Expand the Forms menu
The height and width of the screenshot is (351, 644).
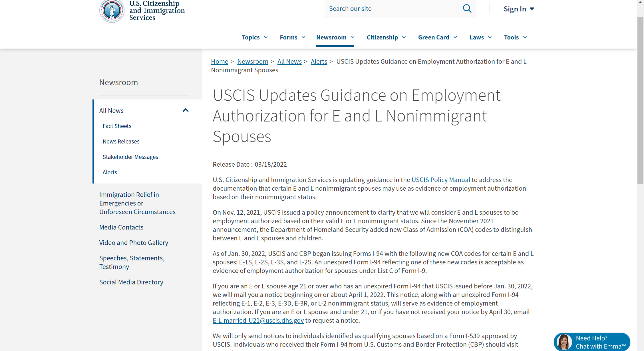[x=293, y=37]
